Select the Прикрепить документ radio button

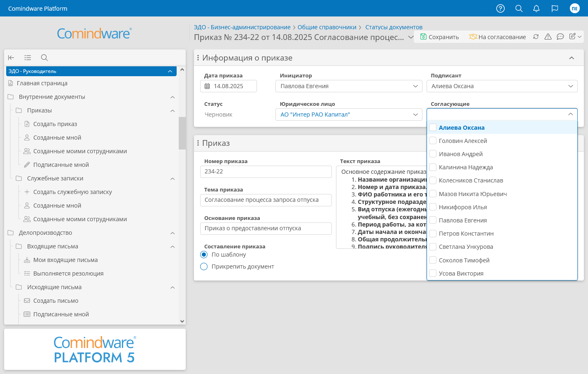tap(204, 266)
